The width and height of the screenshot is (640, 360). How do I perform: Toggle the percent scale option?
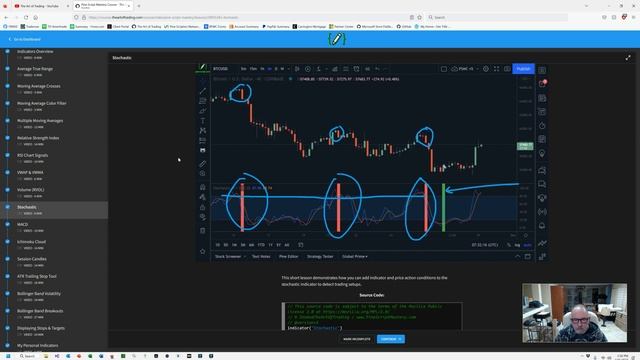point(509,245)
